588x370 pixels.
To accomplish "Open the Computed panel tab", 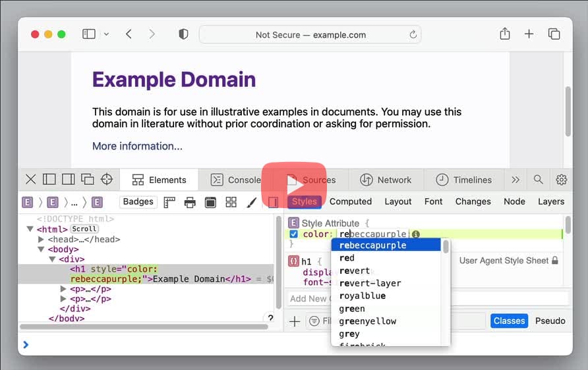I will pos(351,201).
